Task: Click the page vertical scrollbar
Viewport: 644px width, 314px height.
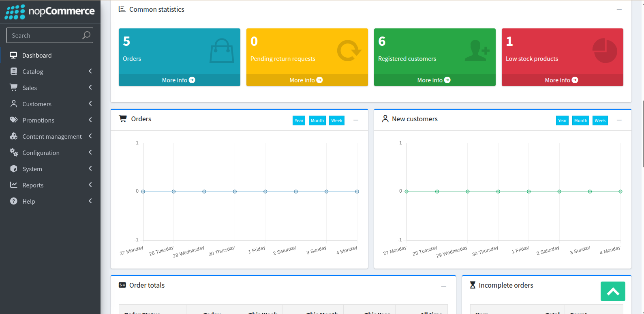Action: 643,134
